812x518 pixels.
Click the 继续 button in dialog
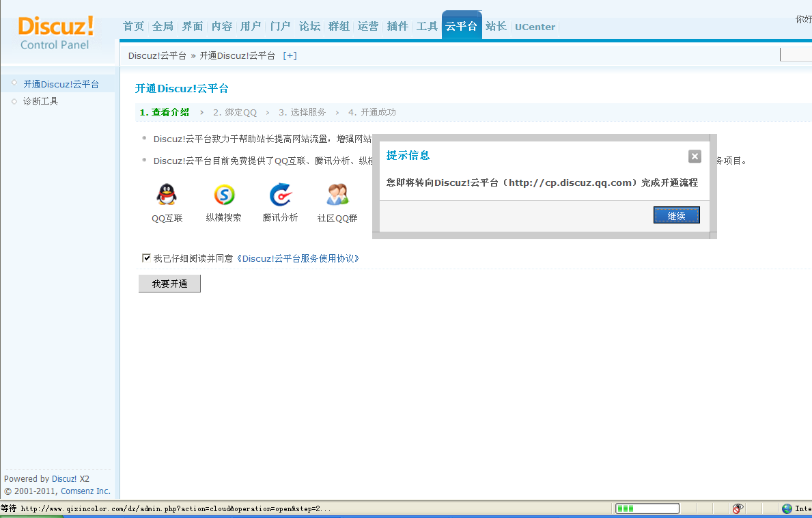pyautogui.click(x=676, y=215)
